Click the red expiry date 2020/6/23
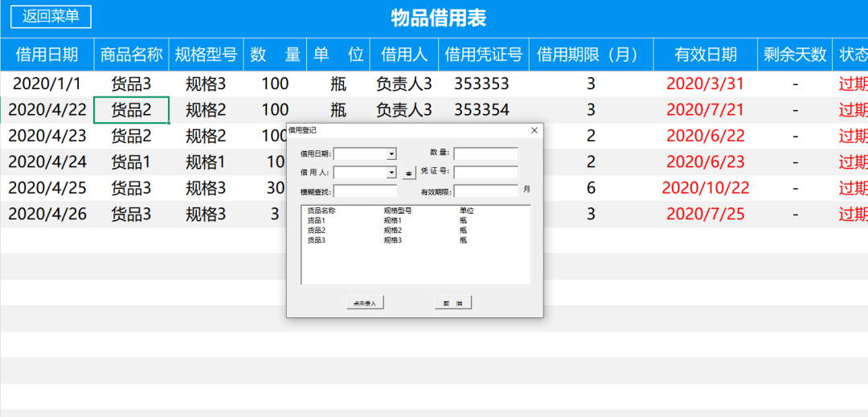Screen dimensions: 868x417 tap(706, 162)
